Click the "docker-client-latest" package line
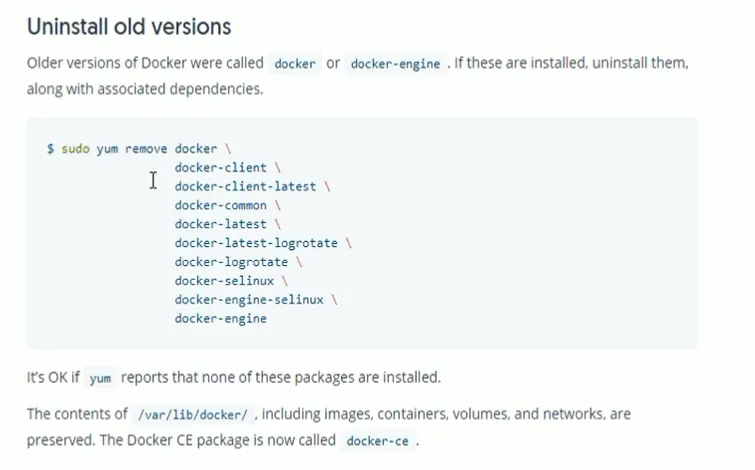755x470 pixels. (245, 187)
